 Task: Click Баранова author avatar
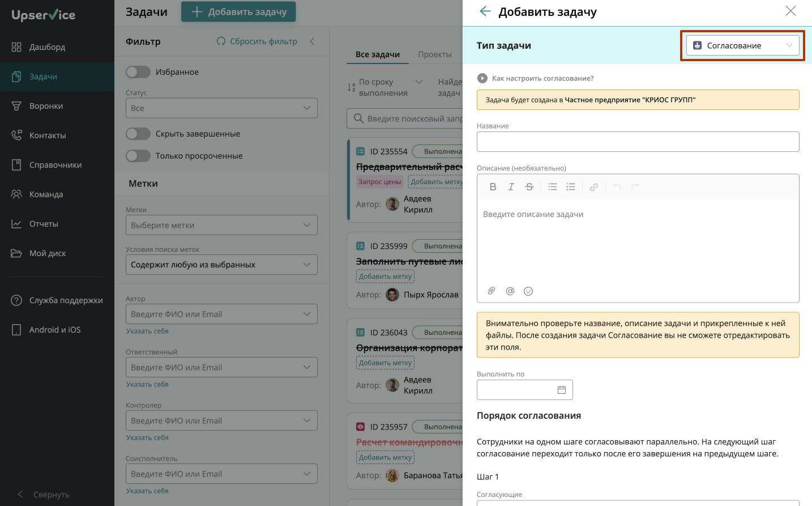(392, 475)
